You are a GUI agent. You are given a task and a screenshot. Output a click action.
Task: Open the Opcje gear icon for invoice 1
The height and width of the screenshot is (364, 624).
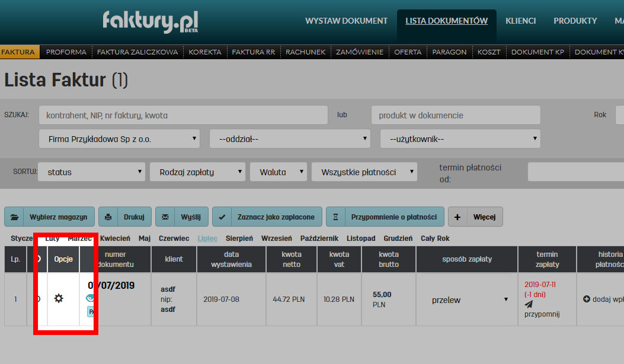point(58,299)
